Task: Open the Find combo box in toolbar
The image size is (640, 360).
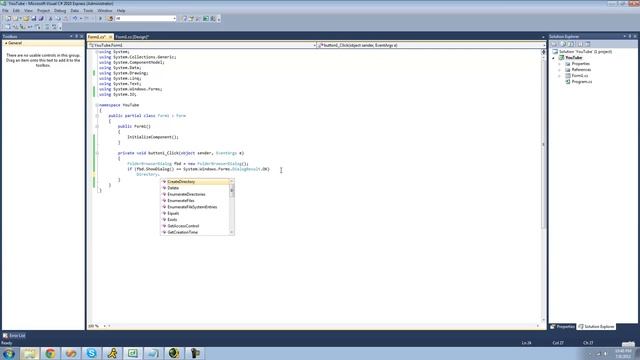Action: coord(145,18)
